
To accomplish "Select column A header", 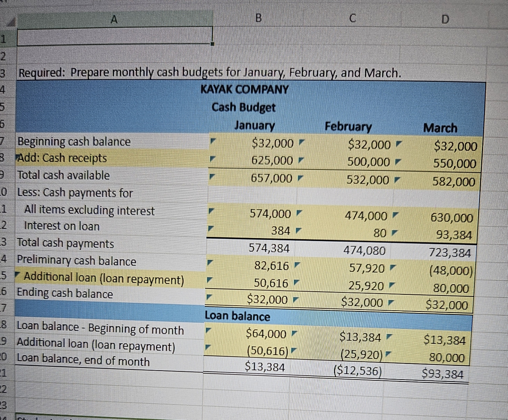I will click(x=114, y=19).
